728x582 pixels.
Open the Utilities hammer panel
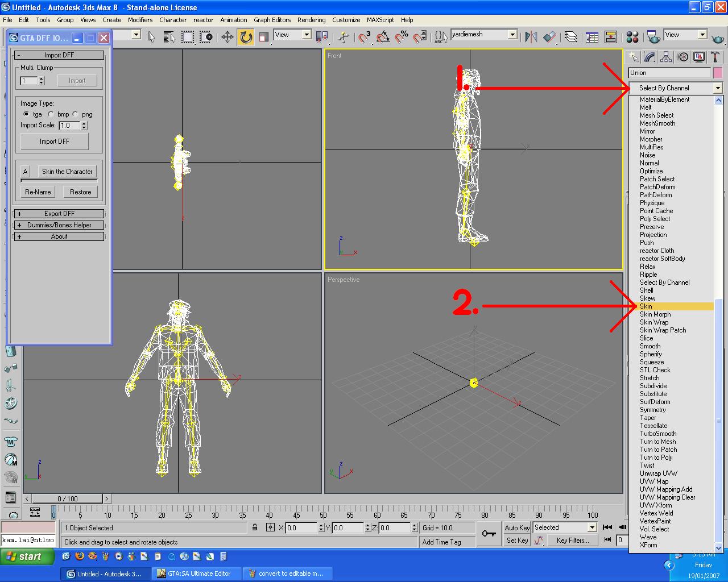(x=715, y=57)
